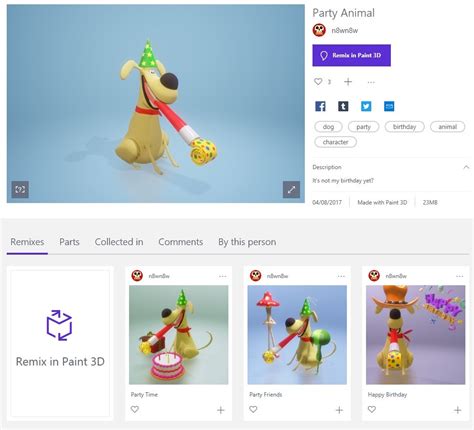
Task: Click the Happy Birthday title text
Action: (x=387, y=395)
